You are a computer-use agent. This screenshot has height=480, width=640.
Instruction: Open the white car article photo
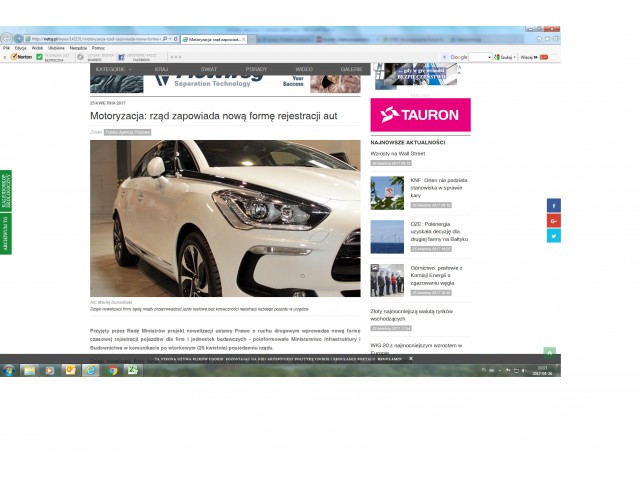coord(225,218)
